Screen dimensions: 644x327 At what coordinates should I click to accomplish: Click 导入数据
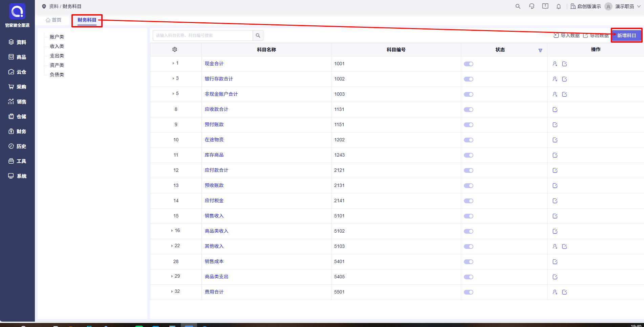point(566,36)
